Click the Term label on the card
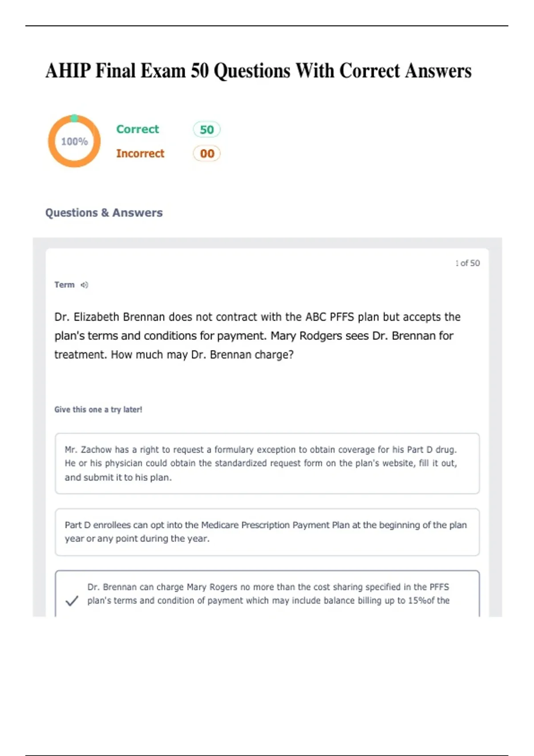The image size is (534, 756). 65,285
